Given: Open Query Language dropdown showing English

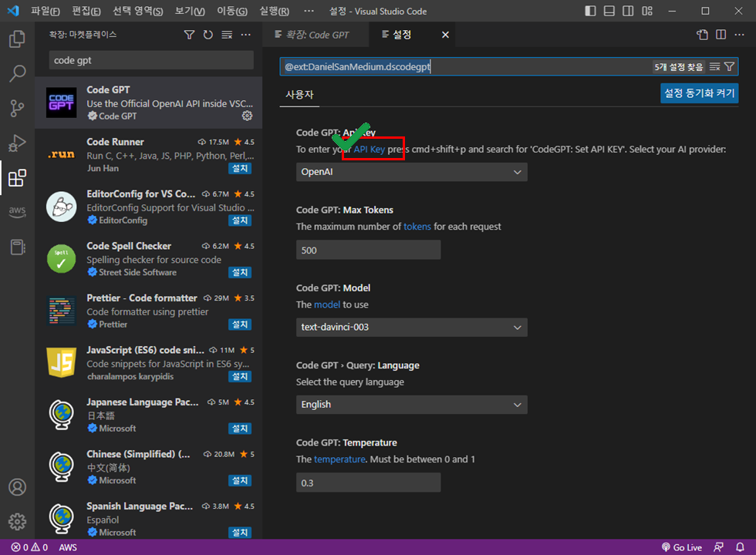Looking at the screenshot, I should [x=412, y=405].
